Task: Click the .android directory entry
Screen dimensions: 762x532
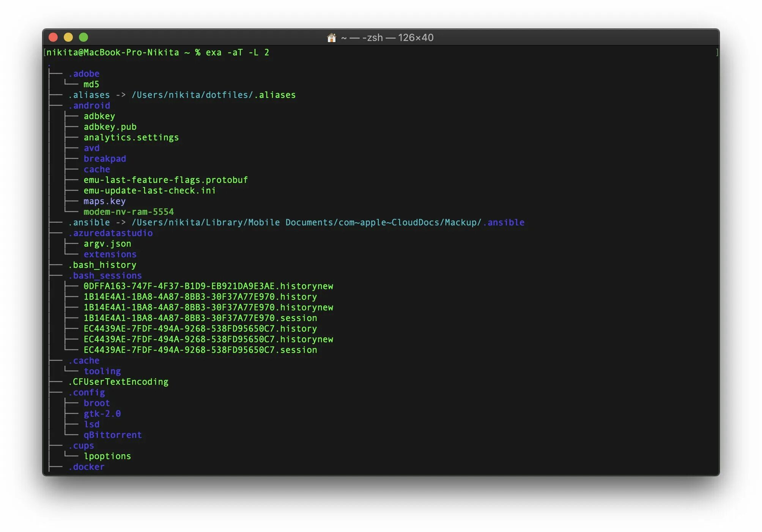Action: click(89, 105)
